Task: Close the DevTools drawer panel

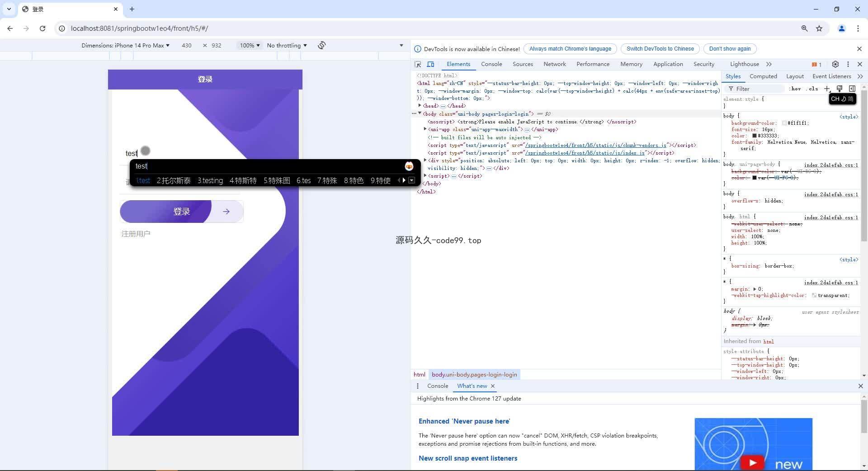Action: click(860, 386)
